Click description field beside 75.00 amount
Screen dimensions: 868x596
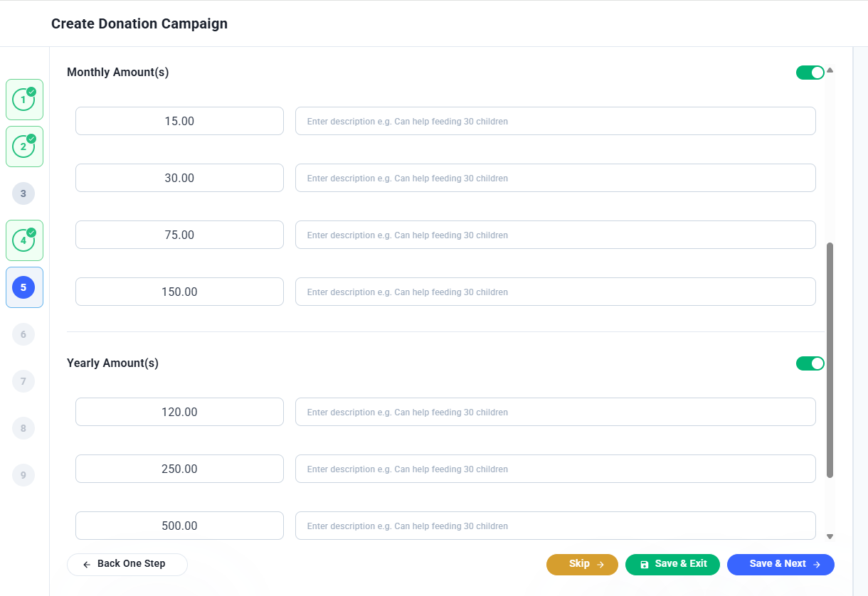(x=556, y=235)
